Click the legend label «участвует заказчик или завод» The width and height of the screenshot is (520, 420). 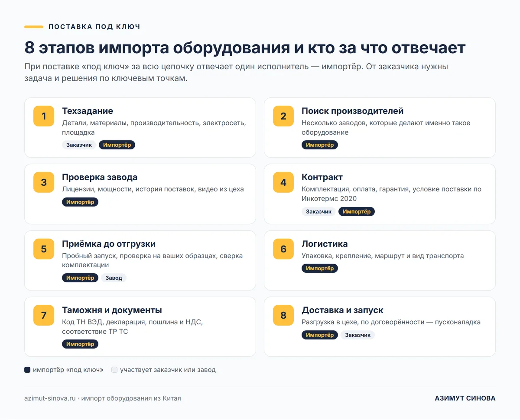pos(168,370)
